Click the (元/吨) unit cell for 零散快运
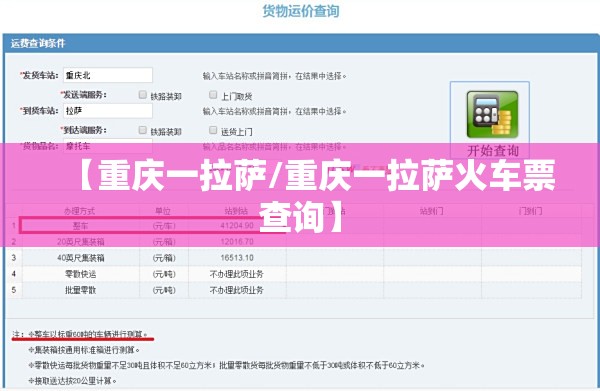The height and width of the screenshot is (391, 600). [x=164, y=274]
